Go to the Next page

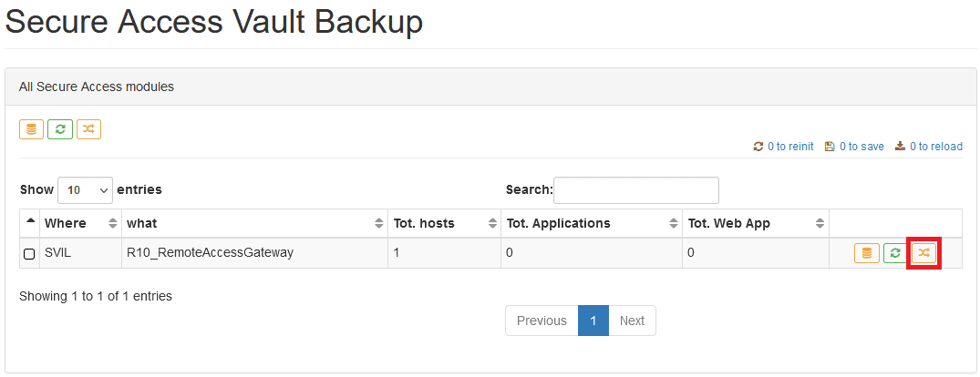[x=632, y=321]
